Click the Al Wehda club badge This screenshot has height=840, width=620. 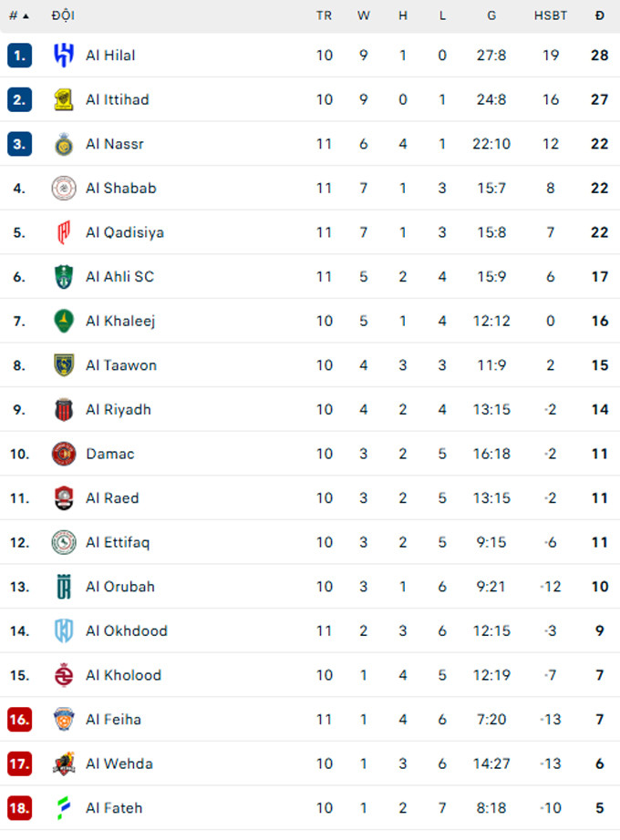(x=63, y=763)
